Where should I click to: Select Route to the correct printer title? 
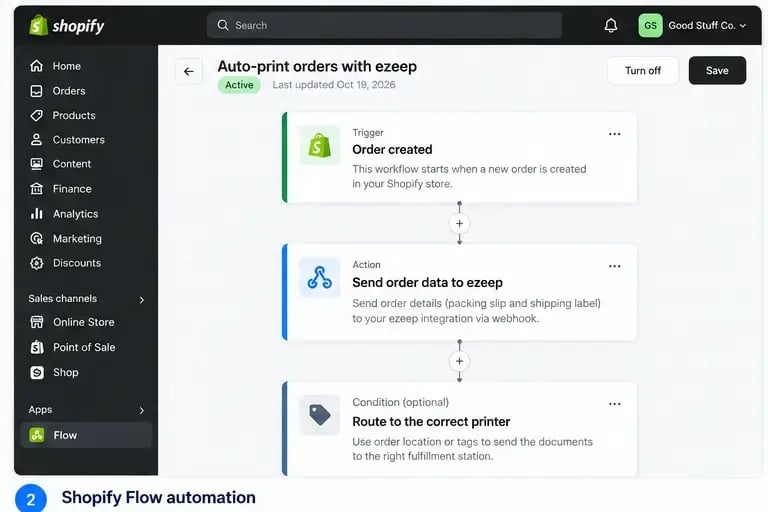431,422
